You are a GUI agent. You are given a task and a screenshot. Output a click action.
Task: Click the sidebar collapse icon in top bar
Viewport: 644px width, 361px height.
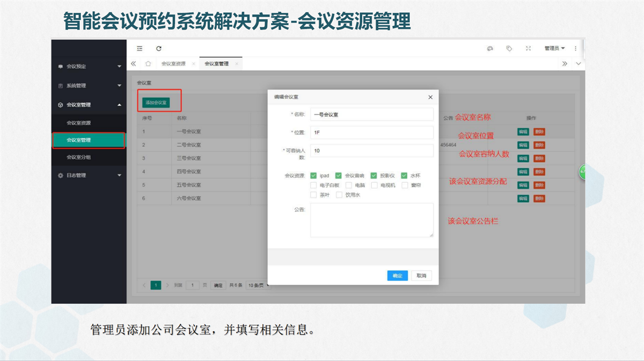pyautogui.click(x=140, y=48)
